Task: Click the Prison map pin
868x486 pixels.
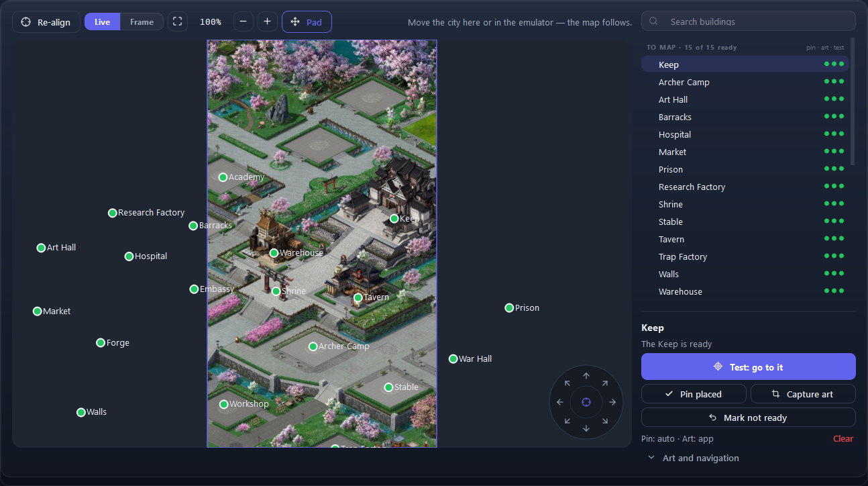Action: click(510, 308)
